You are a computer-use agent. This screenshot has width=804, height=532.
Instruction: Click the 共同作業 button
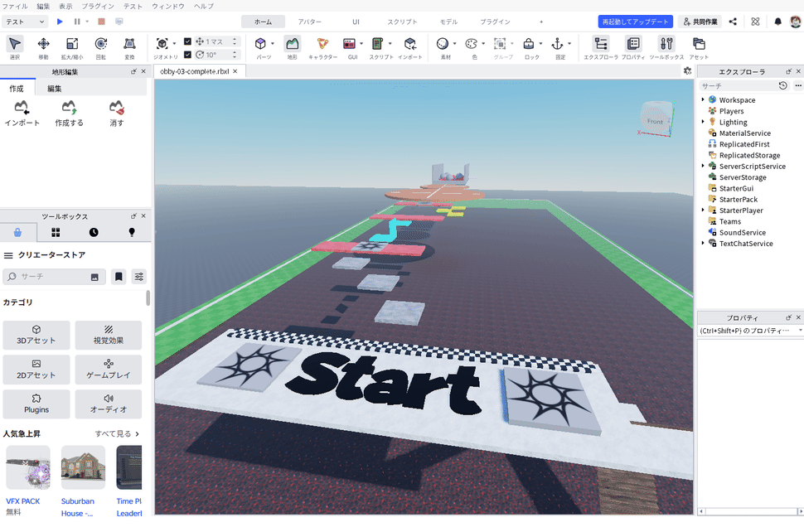click(x=700, y=22)
